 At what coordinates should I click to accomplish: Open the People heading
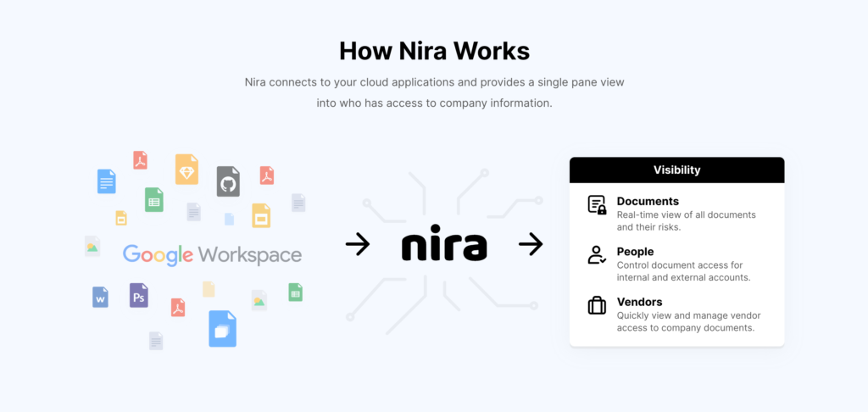pyautogui.click(x=635, y=252)
